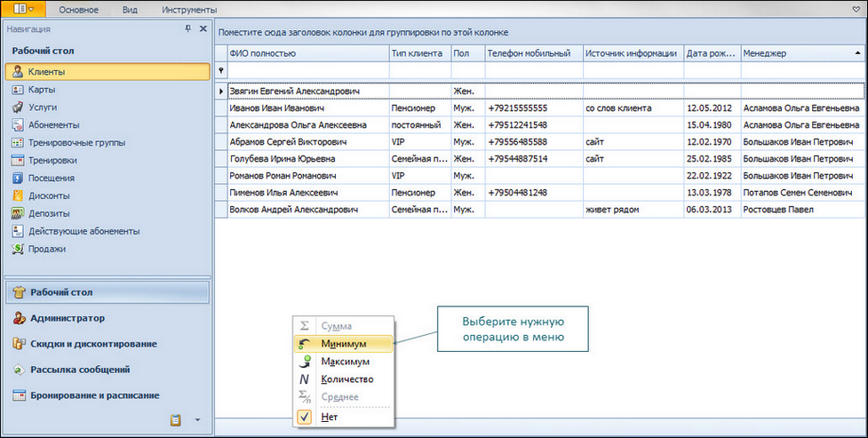Choose Максимум in the context menu

(343, 362)
